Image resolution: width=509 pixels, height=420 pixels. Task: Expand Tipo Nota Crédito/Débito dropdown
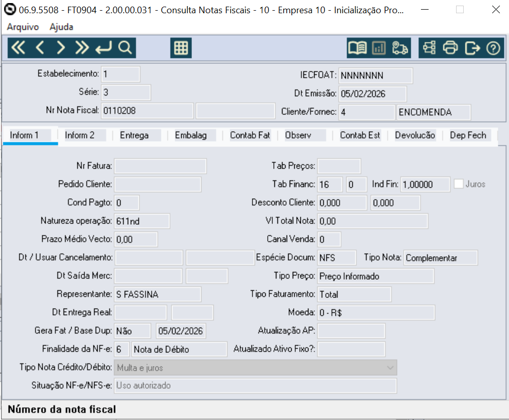(390, 368)
